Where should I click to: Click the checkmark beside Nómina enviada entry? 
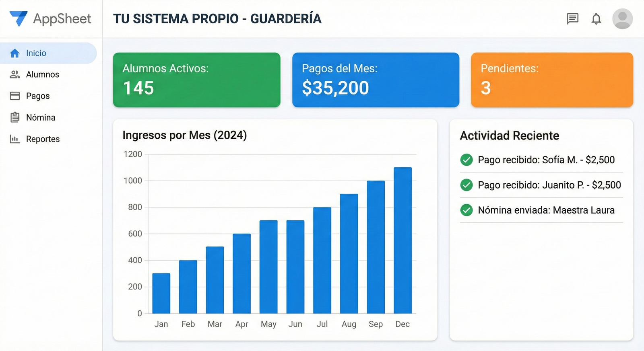point(466,210)
